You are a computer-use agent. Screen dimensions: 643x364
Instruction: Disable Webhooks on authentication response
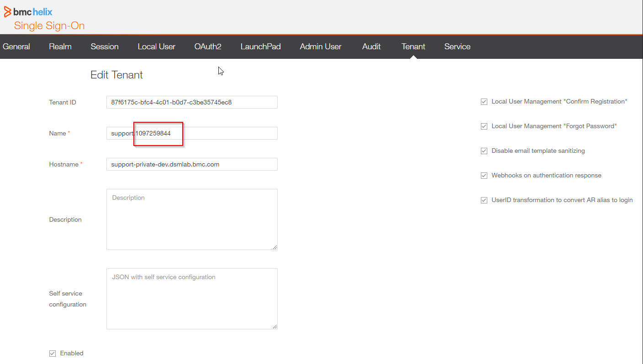(x=484, y=176)
